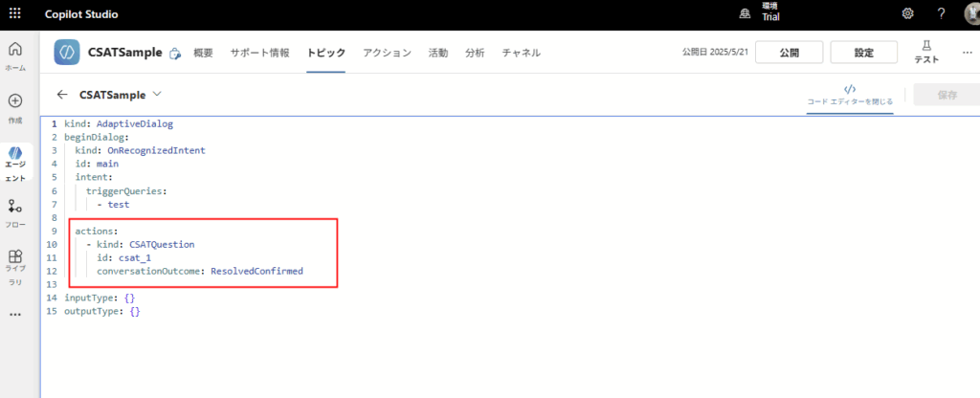Switch to the チャネル tab
The width and height of the screenshot is (980, 398).
point(522,54)
